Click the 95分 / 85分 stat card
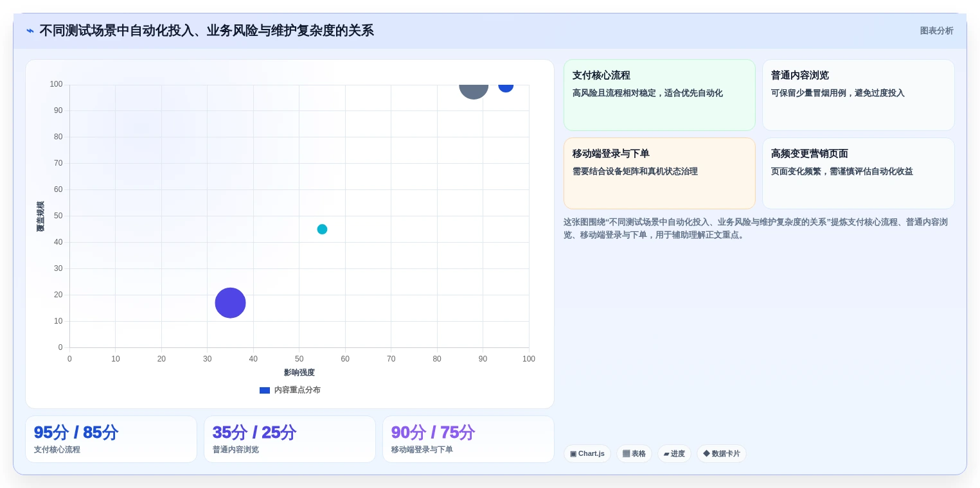The width and height of the screenshot is (980, 488). (x=111, y=439)
